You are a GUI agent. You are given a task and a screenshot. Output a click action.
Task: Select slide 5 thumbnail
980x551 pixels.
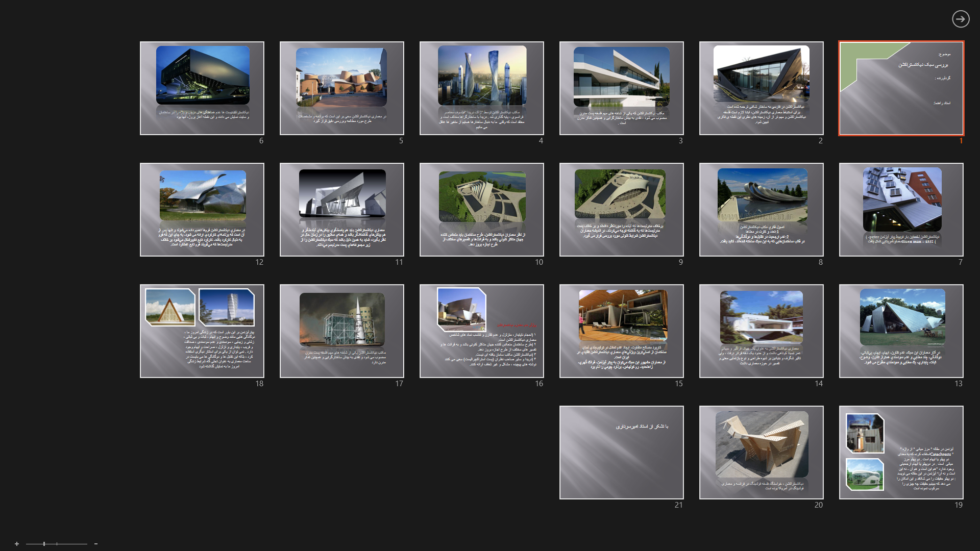[341, 88]
